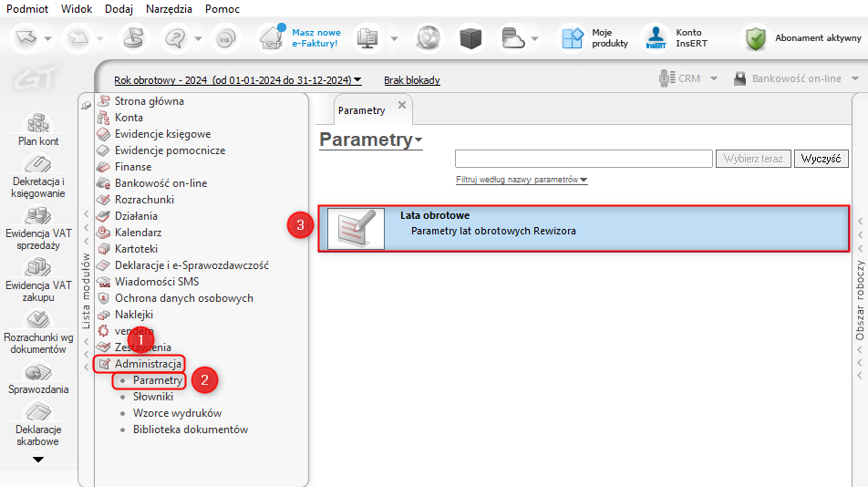This screenshot has width=868, height=487.
Task: Open the Podmiot menu
Action: pyautogui.click(x=27, y=9)
